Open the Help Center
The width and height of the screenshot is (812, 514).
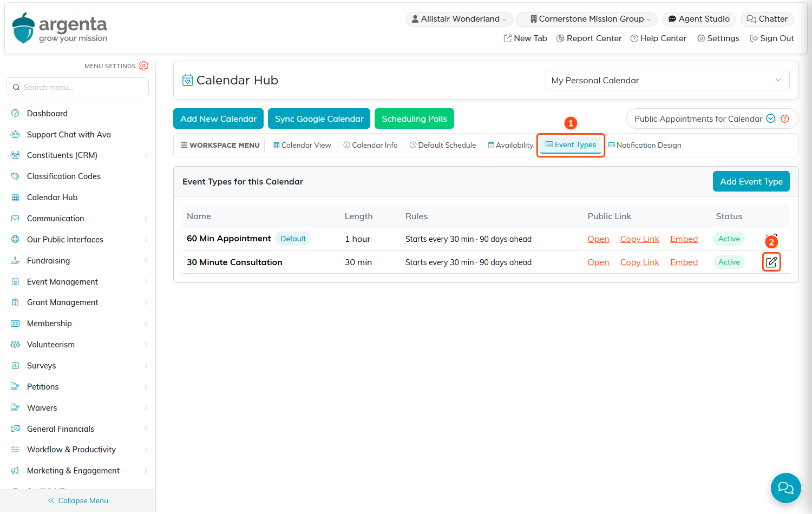tap(658, 38)
